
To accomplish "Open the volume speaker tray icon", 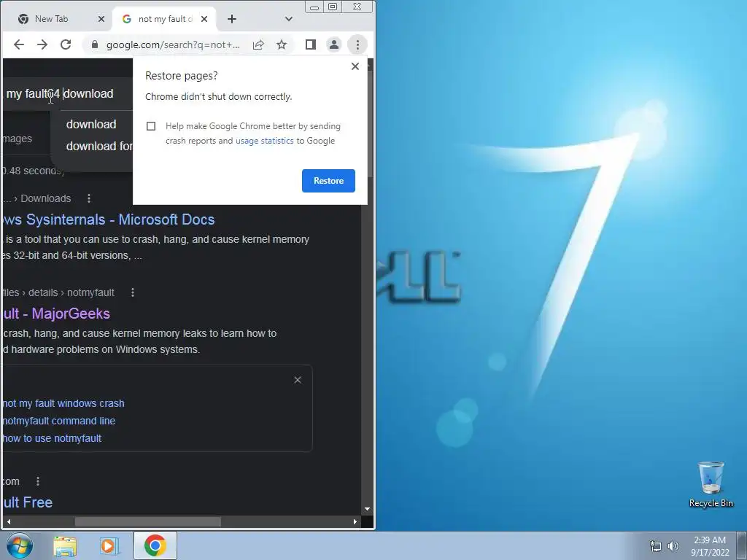I will pyautogui.click(x=673, y=546).
